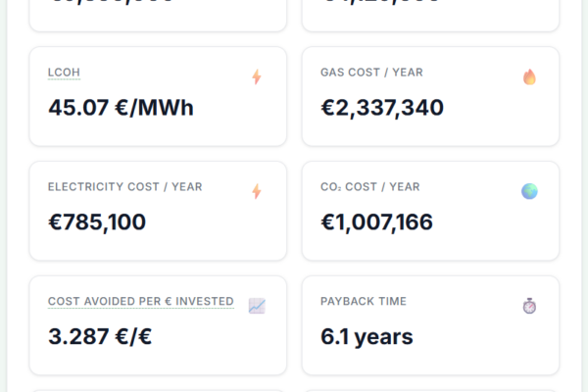Click the flame icon beside Gas Cost
Image resolution: width=588 pixels, height=392 pixels.
529,76
